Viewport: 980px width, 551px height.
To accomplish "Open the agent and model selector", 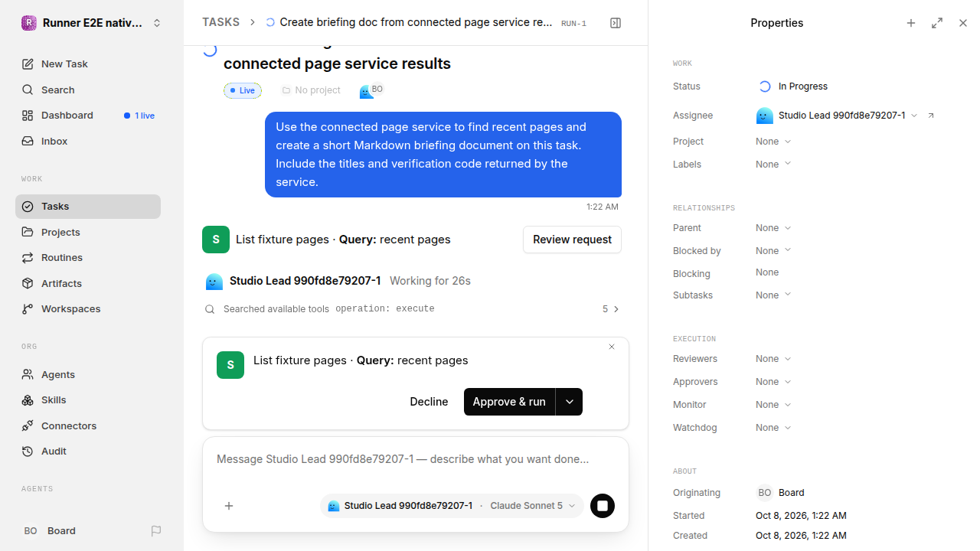I will [452, 506].
